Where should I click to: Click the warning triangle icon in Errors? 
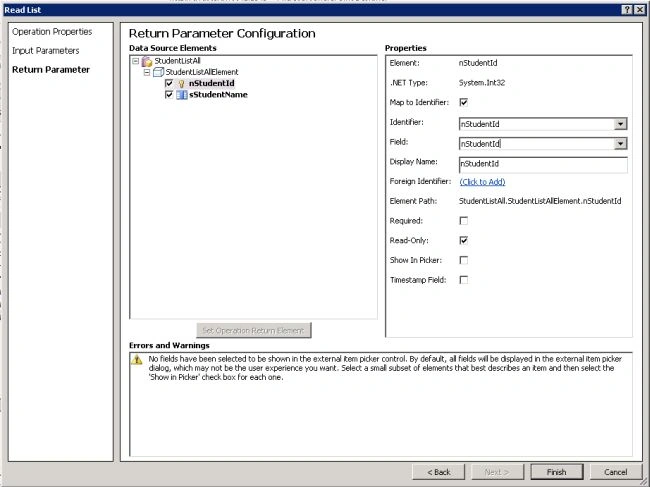137,359
